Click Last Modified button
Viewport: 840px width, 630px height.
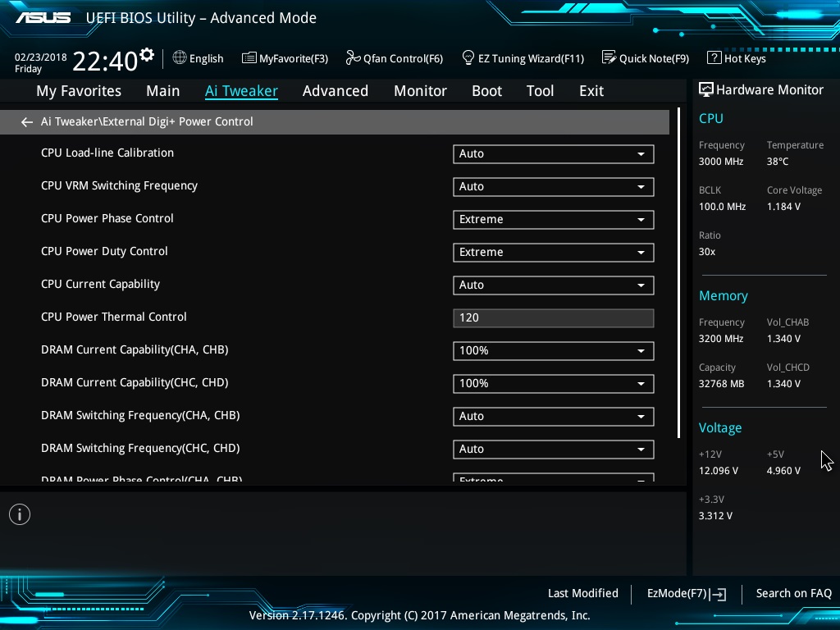583,594
